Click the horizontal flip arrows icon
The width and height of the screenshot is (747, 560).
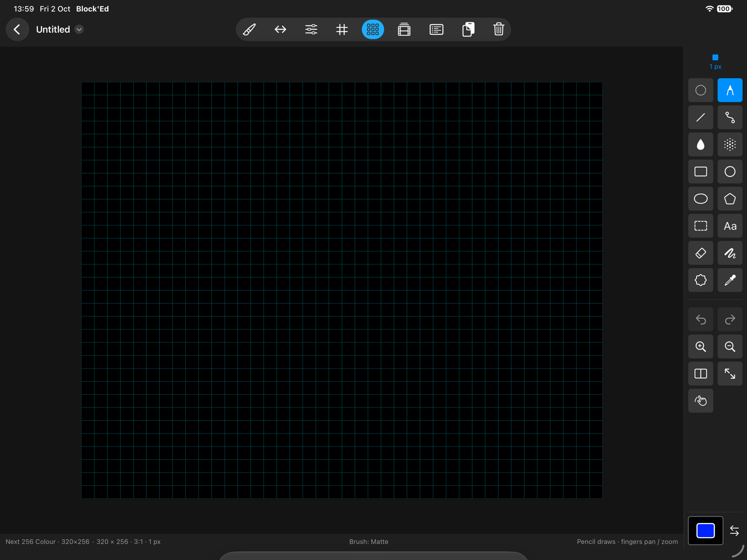point(280,29)
